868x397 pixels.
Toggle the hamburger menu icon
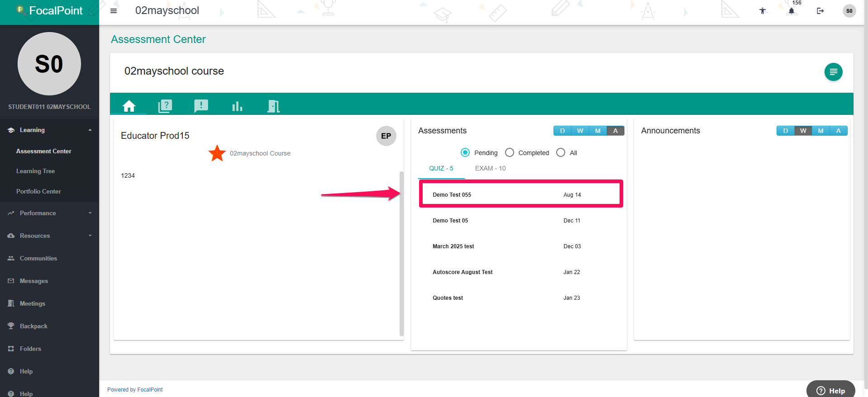tap(114, 11)
